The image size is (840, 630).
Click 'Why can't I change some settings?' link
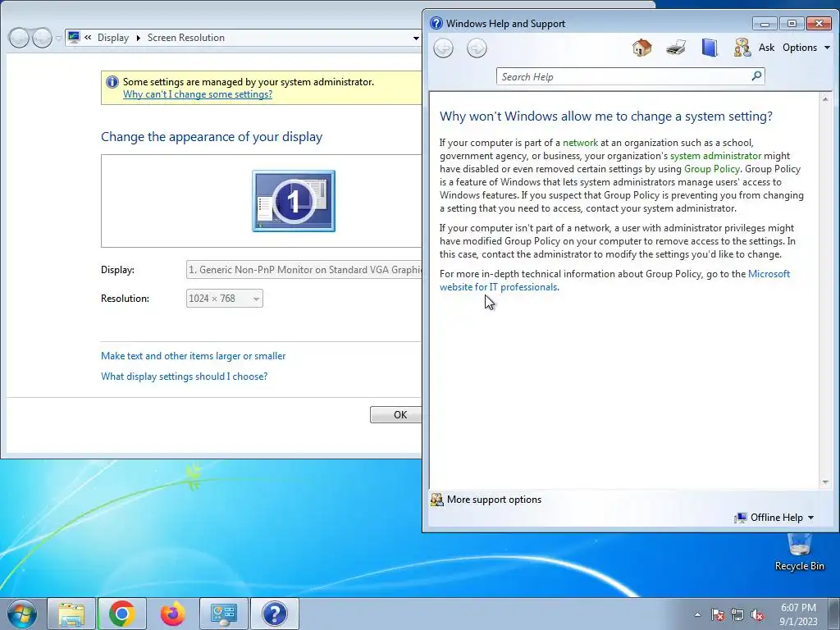[x=198, y=94]
